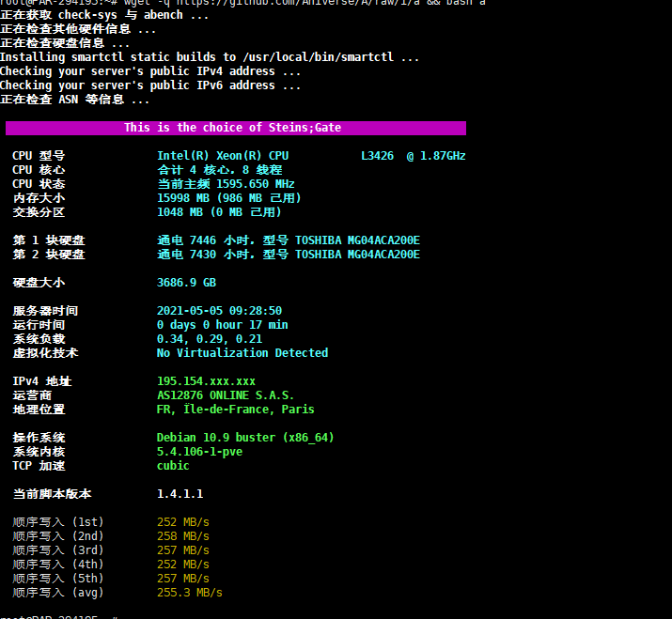
Task: Click the OS 'Debian 10.9 buster (x86_64)'
Action: [x=245, y=438]
